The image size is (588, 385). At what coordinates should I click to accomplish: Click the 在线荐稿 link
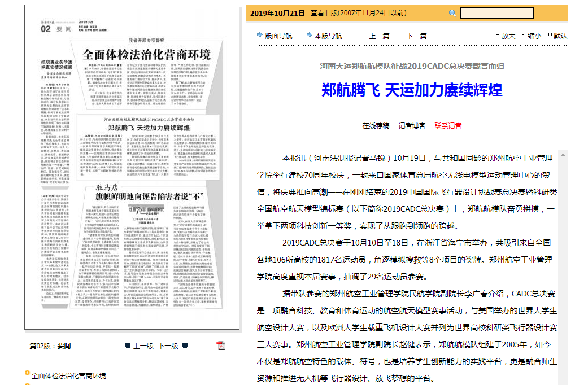376,125
